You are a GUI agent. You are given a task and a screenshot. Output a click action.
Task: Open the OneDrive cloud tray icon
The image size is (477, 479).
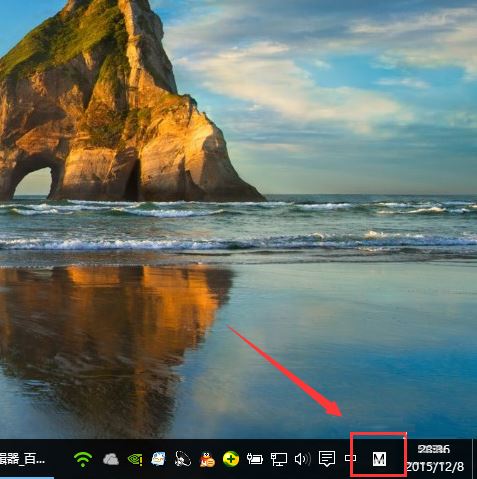click(111, 459)
